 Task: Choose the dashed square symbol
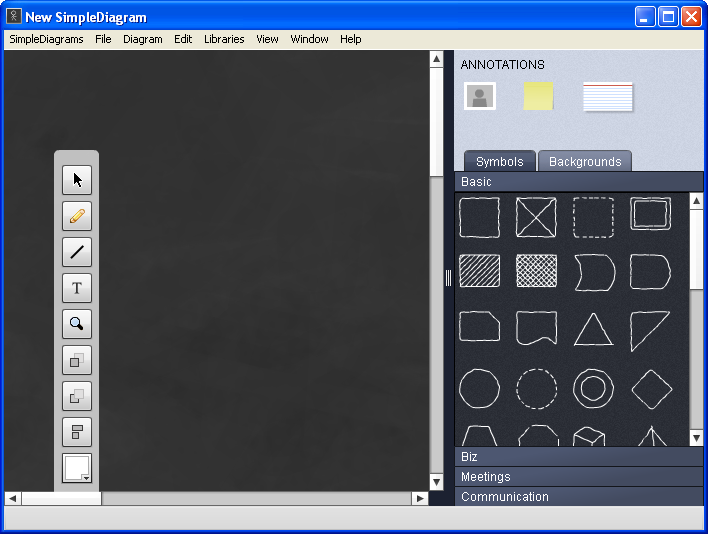click(593, 218)
